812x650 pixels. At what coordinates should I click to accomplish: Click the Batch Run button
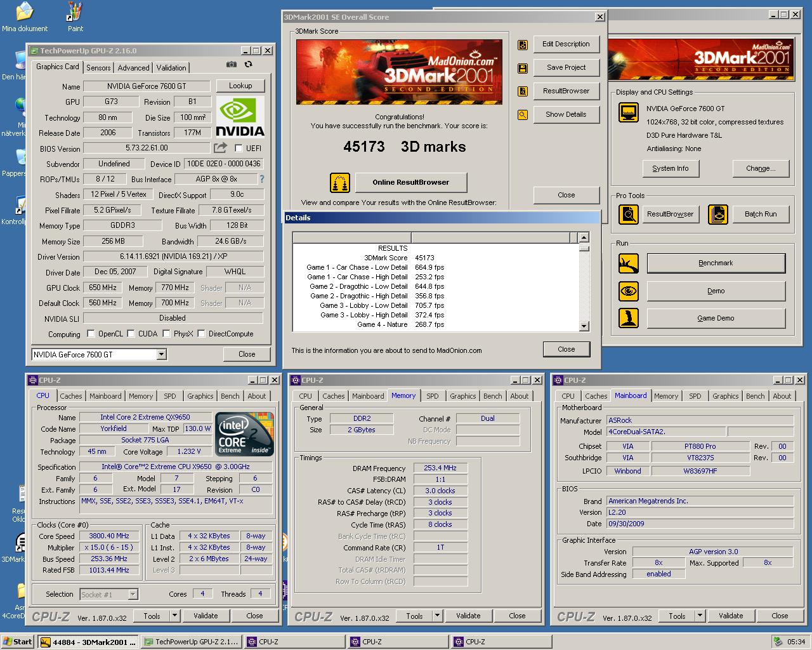(761, 214)
